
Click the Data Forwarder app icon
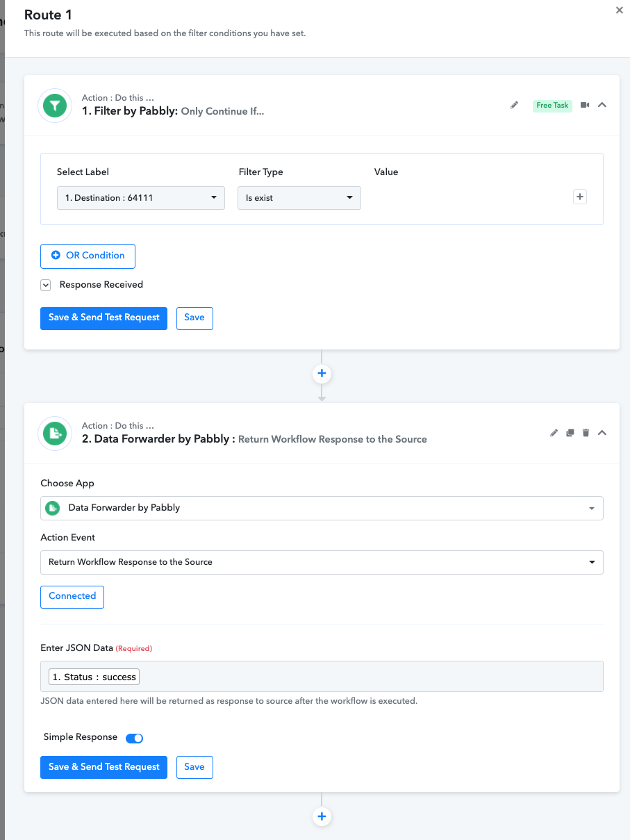point(55,434)
